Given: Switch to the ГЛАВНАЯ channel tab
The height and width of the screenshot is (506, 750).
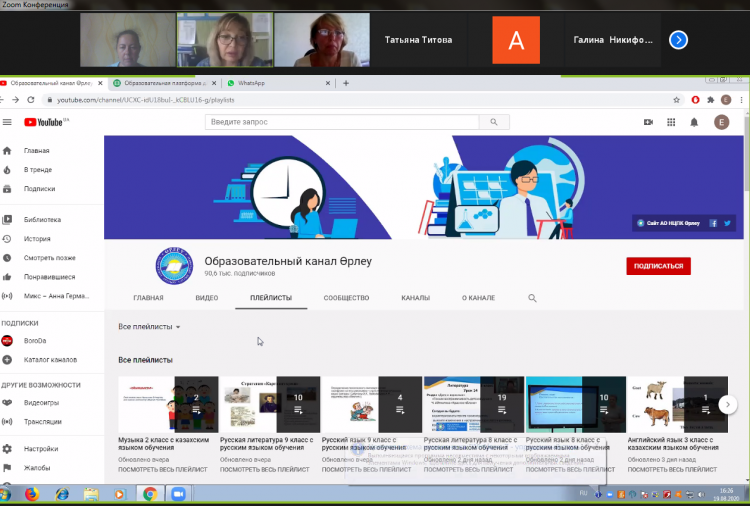Looking at the screenshot, I should pyautogui.click(x=148, y=298).
